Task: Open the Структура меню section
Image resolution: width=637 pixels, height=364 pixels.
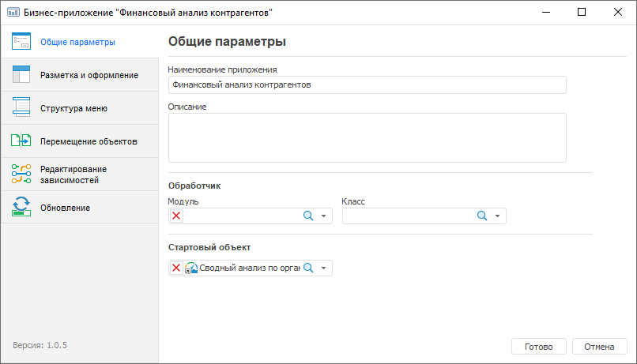Action: (x=73, y=108)
